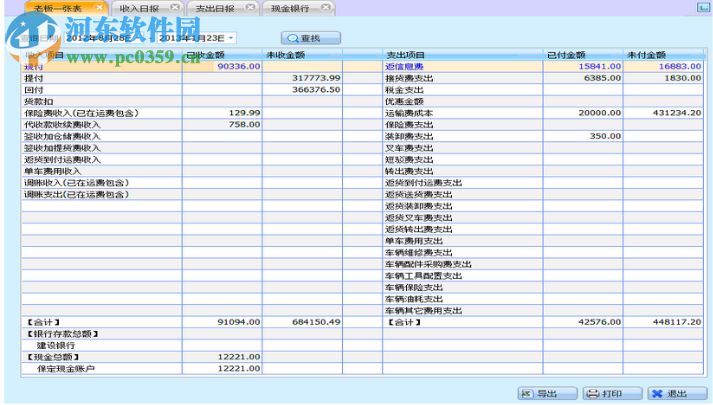Select the 【银行存款总额】 row
The height and width of the screenshot is (405, 713).
coord(101,334)
